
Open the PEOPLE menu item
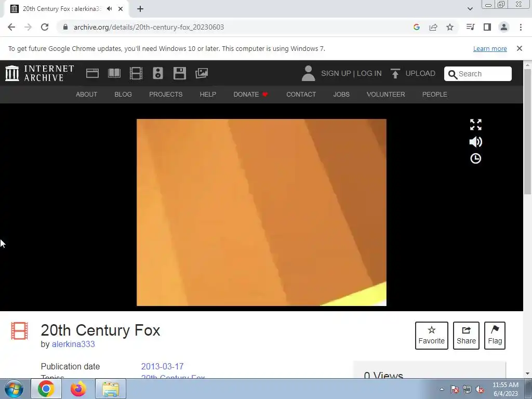coord(435,95)
